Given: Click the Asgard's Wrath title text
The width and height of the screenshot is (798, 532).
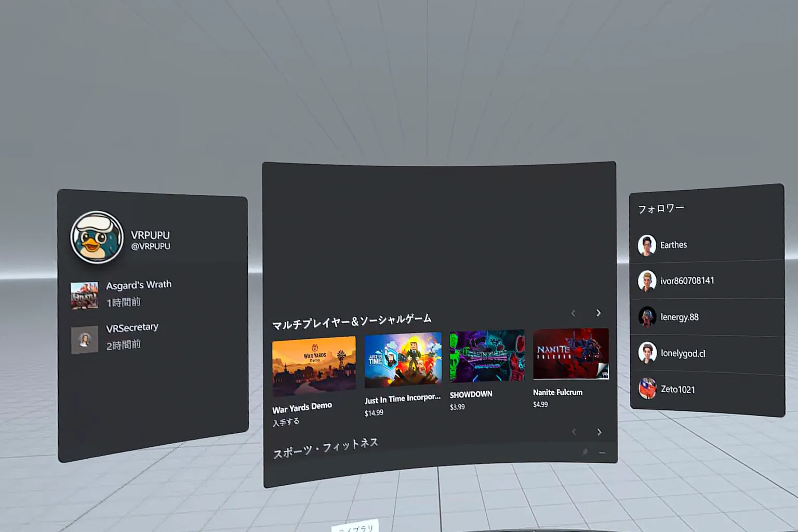Looking at the screenshot, I should (x=139, y=285).
